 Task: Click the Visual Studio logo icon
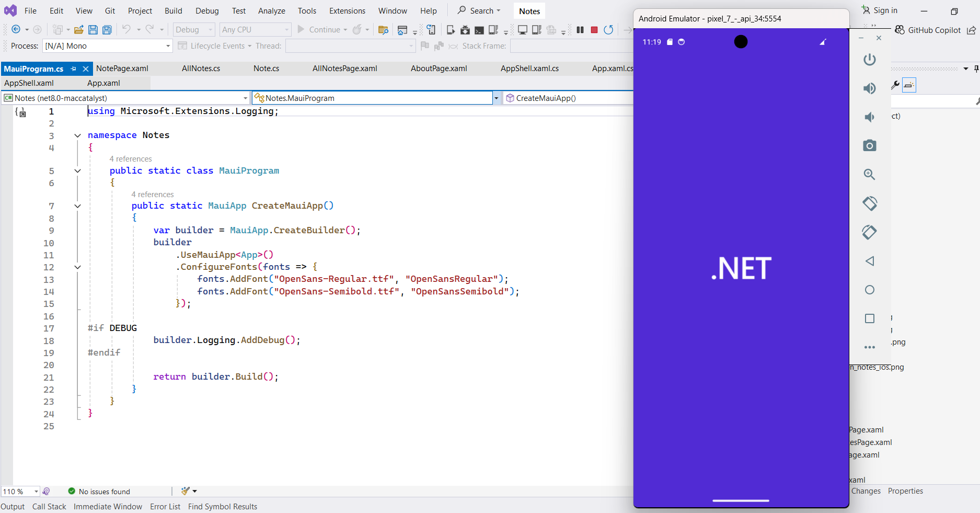coord(10,10)
